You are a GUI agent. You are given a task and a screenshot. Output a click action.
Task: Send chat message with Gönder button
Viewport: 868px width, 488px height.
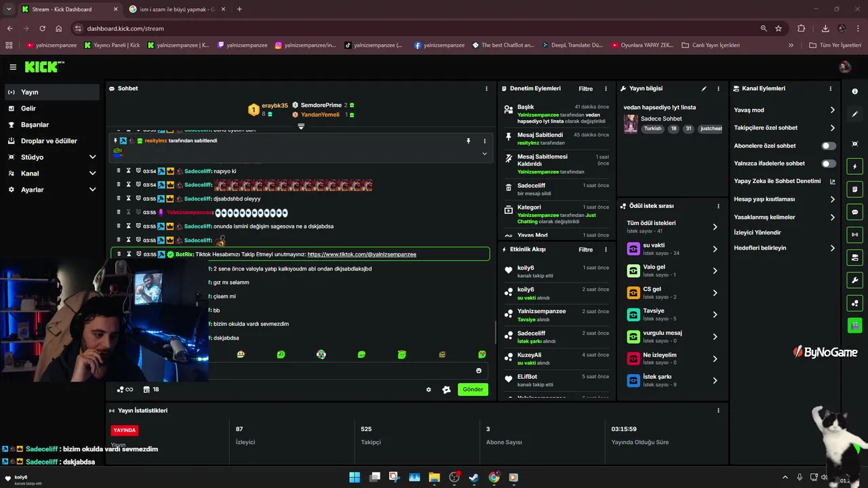click(x=473, y=390)
